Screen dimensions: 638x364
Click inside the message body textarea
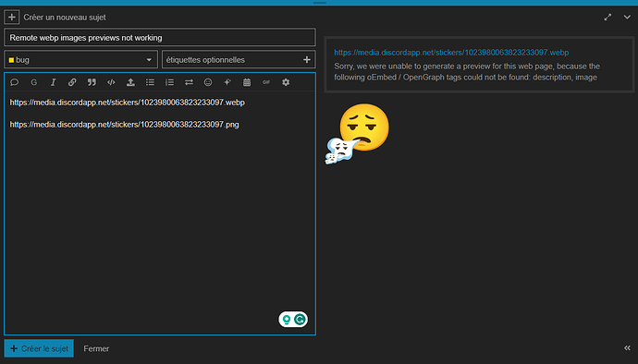160,212
